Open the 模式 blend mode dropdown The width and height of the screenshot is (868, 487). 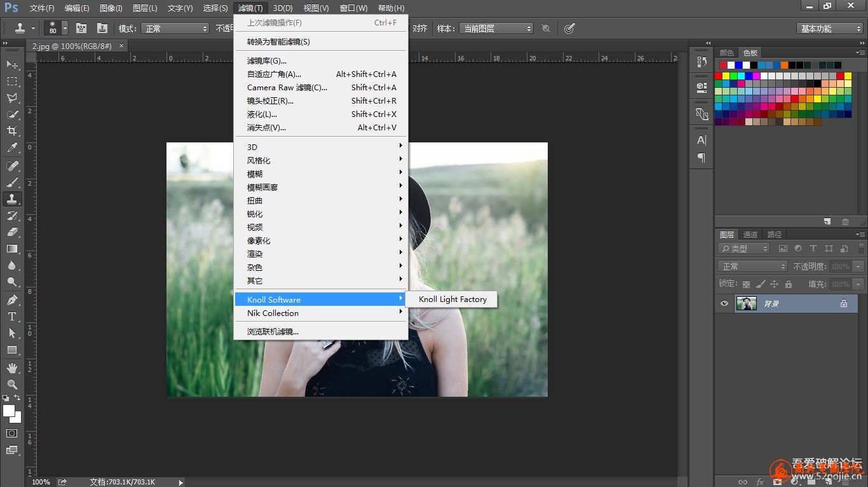(x=175, y=29)
